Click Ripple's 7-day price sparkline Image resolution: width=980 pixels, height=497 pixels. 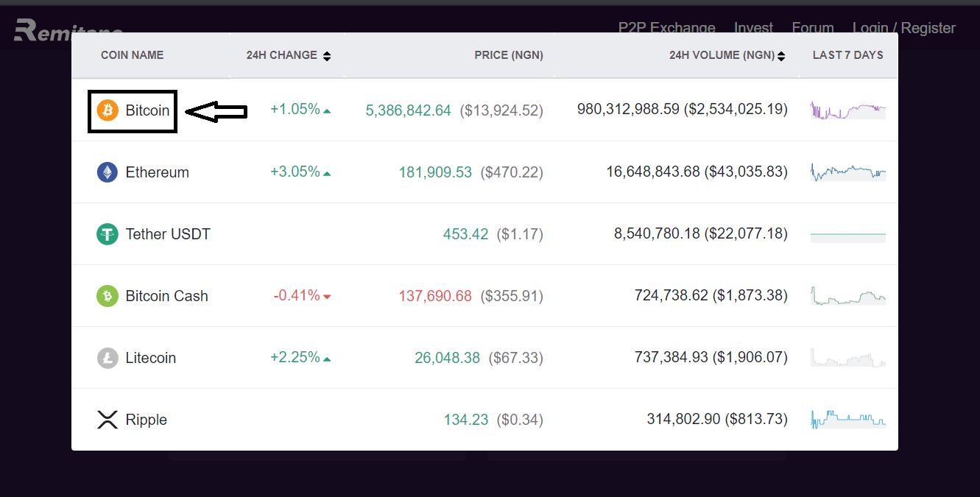point(847,420)
